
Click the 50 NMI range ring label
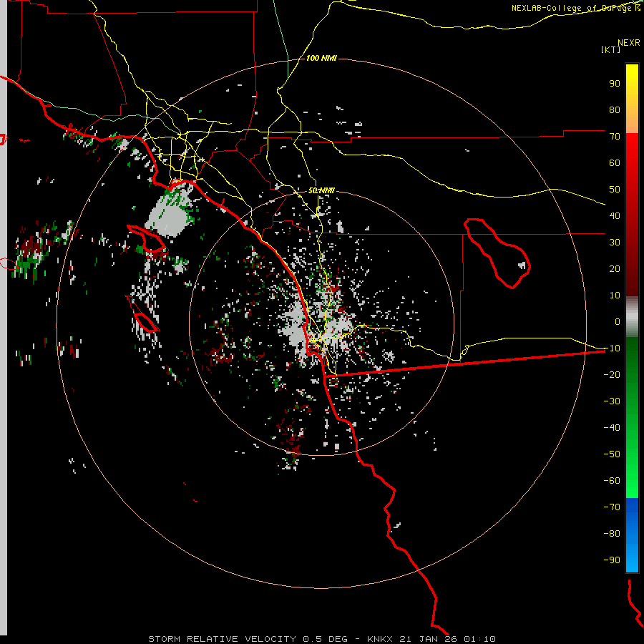click(321, 190)
